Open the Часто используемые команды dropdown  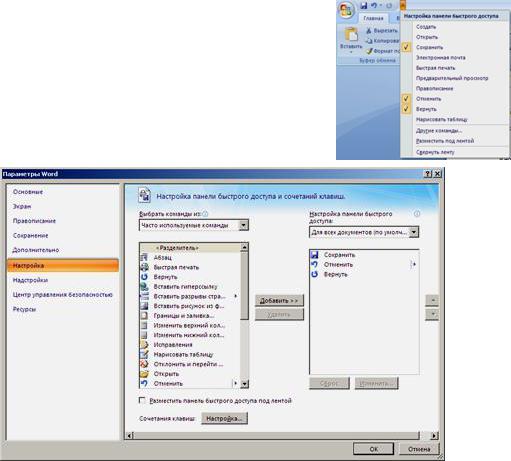[x=244, y=225]
